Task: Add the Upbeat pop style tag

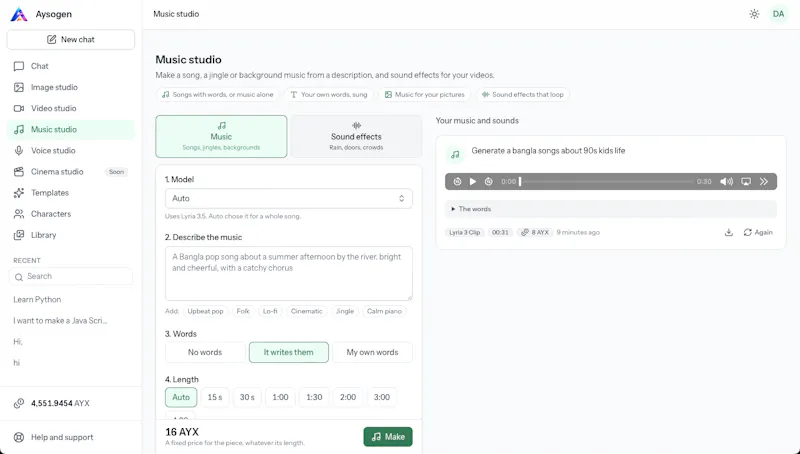Action: (205, 311)
